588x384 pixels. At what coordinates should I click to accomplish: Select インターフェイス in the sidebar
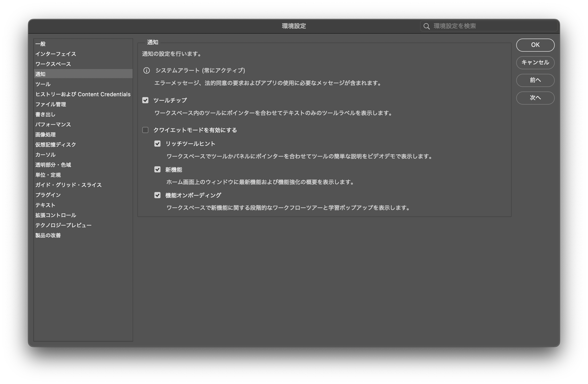pyautogui.click(x=55, y=54)
